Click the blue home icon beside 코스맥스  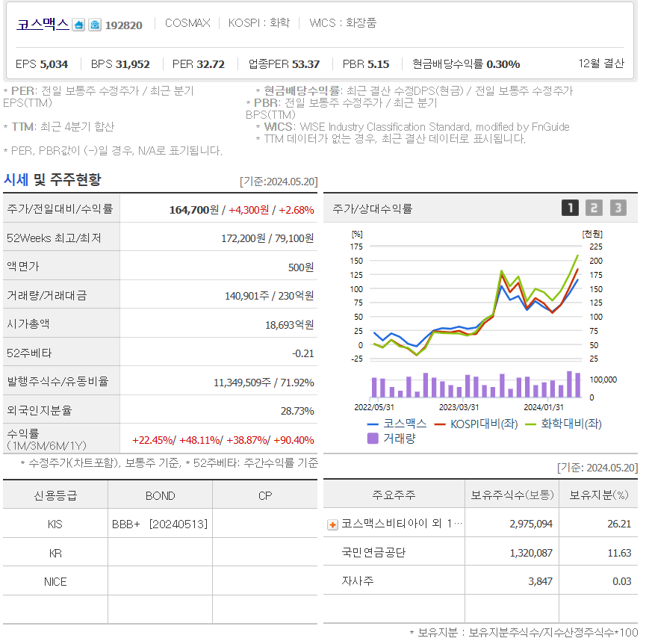click(78, 25)
